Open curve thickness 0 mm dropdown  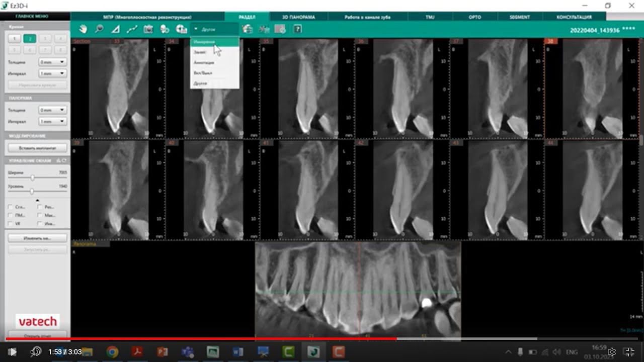click(53, 62)
